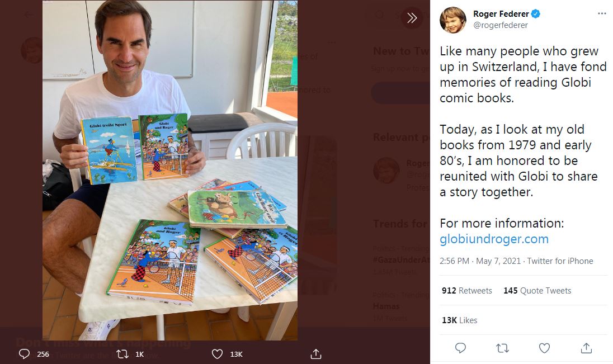Retweet using the side panel retweet icon
613x364 pixels.
(502, 348)
